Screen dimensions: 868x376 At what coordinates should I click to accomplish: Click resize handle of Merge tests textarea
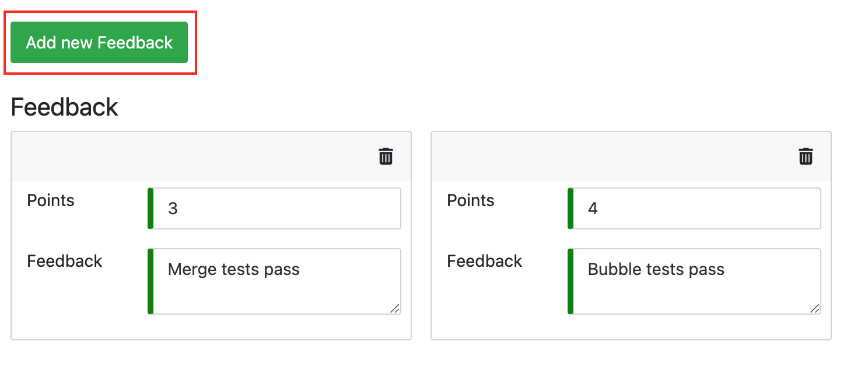pyautogui.click(x=395, y=308)
